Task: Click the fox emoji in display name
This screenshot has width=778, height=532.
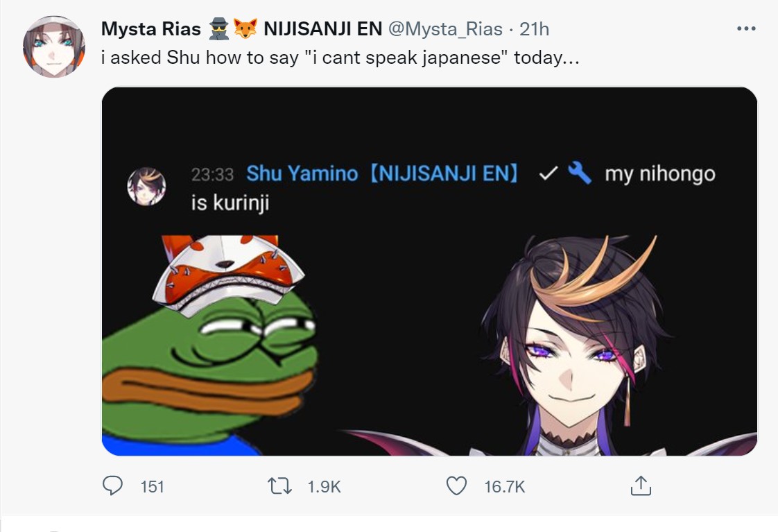Action: (245, 28)
